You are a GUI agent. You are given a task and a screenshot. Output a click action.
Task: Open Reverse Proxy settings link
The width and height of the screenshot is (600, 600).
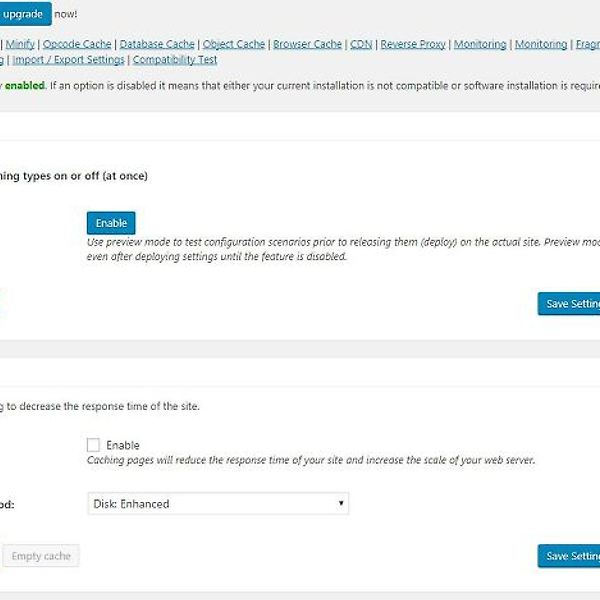coord(413,44)
